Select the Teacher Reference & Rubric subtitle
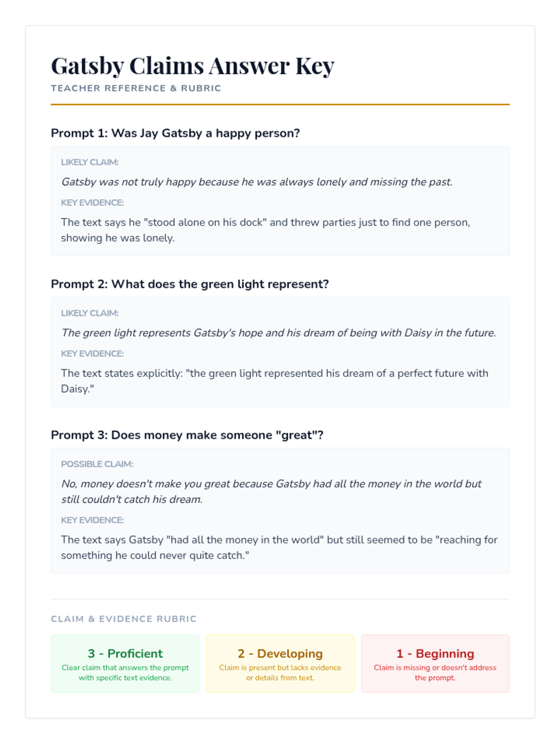Screen dimensions: 560x747 (136, 88)
